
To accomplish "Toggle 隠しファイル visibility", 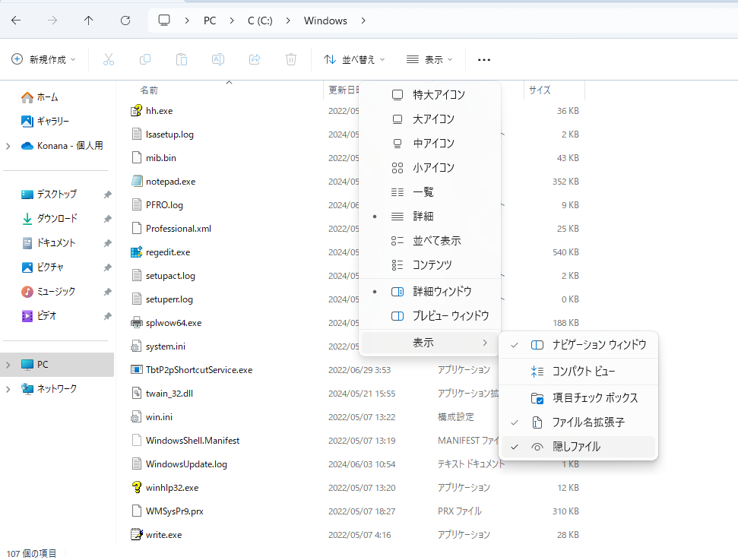I will coord(575,447).
